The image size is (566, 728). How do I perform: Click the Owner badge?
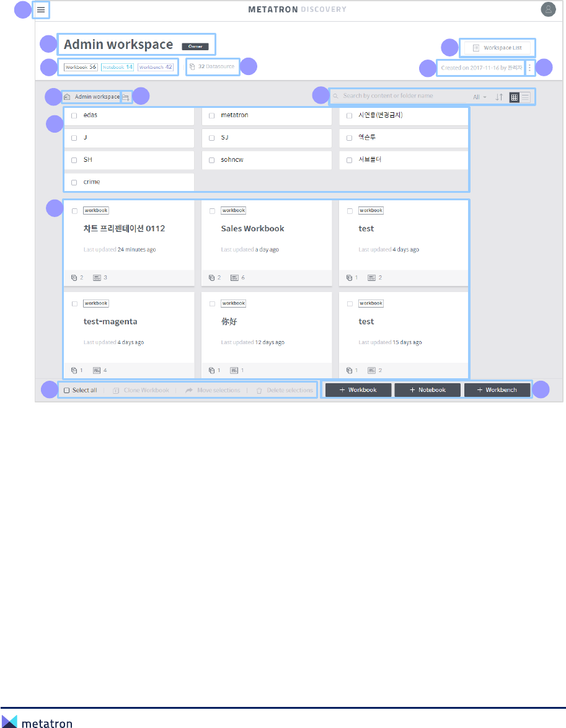tap(195, 47)
